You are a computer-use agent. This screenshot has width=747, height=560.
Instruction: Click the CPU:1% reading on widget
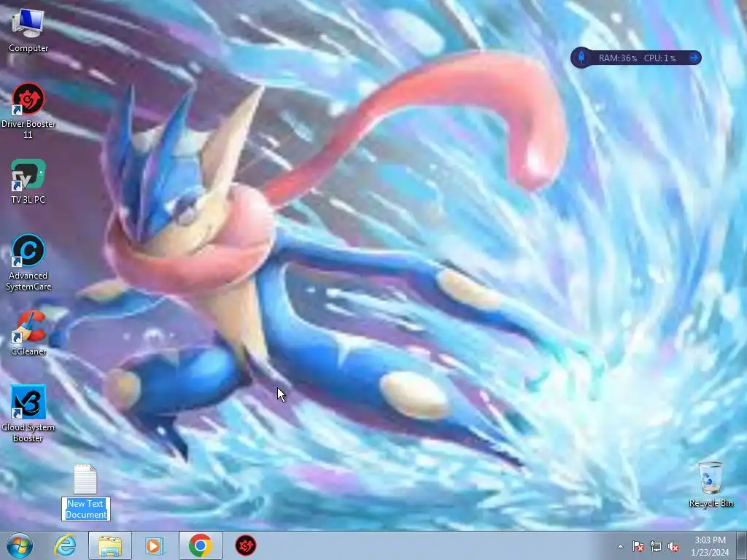pyautogui.click(x=659, y=58)
